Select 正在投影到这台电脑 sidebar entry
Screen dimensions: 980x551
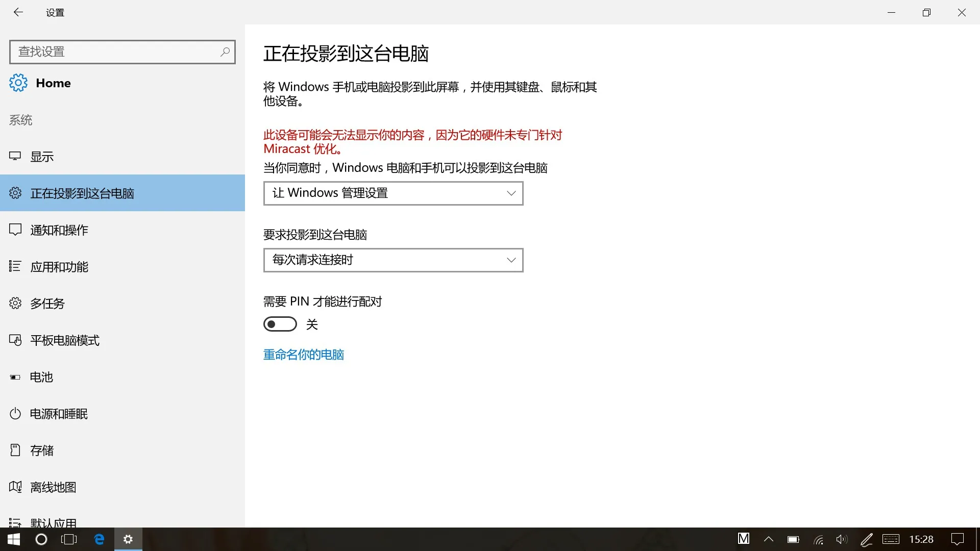tap(122, 193)
